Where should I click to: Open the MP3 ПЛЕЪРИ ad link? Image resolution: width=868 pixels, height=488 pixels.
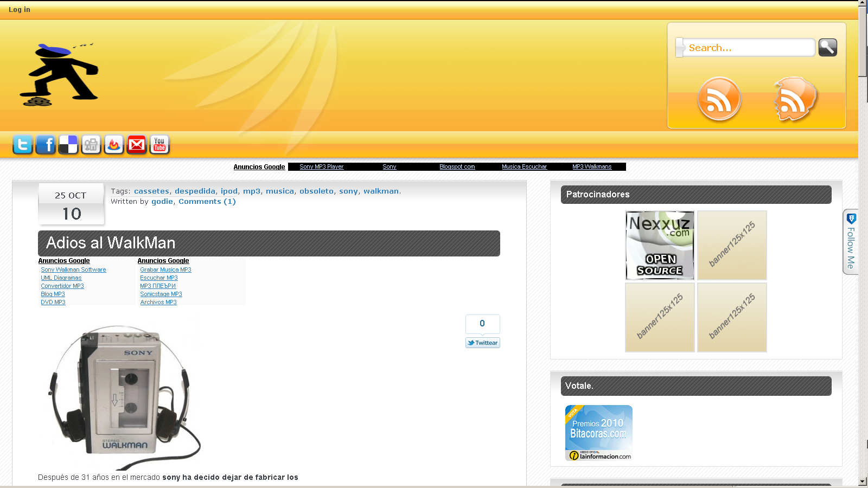[158, 286]
